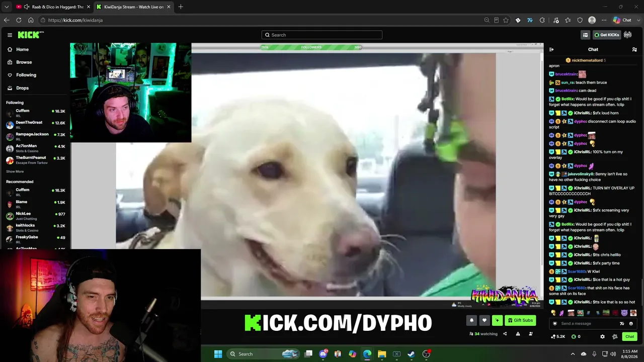Open DeenTheGreat channel in sidebar
The width and height of the screenshot is (644, 362).
coord(35,124)
